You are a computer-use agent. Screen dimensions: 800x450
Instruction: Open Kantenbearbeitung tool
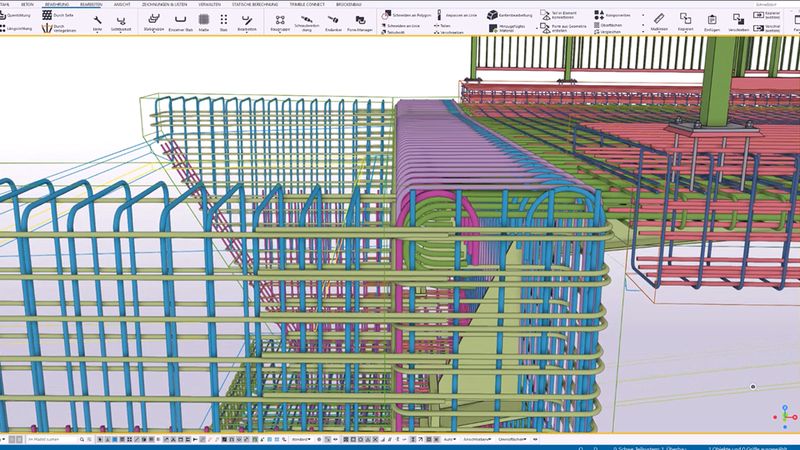click(x=510, y=15)
